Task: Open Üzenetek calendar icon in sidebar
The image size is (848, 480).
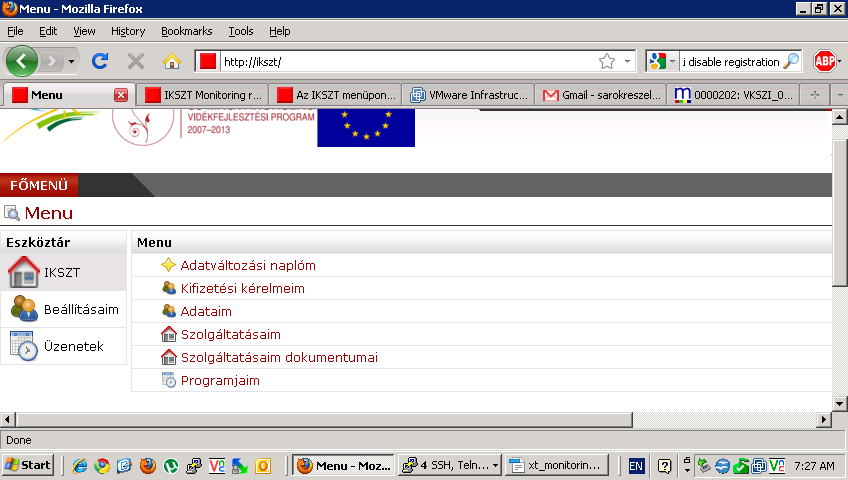Action: click(24, 346)
